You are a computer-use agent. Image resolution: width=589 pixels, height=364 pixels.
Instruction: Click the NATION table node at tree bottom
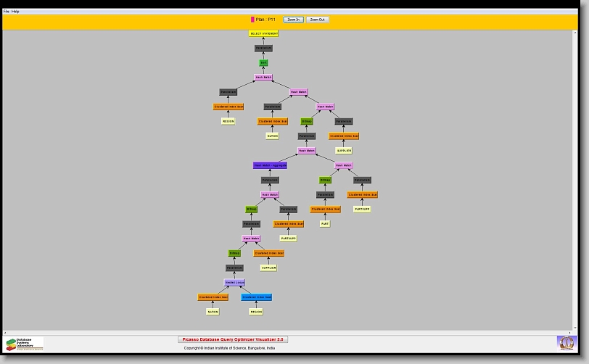coord(213,312)
